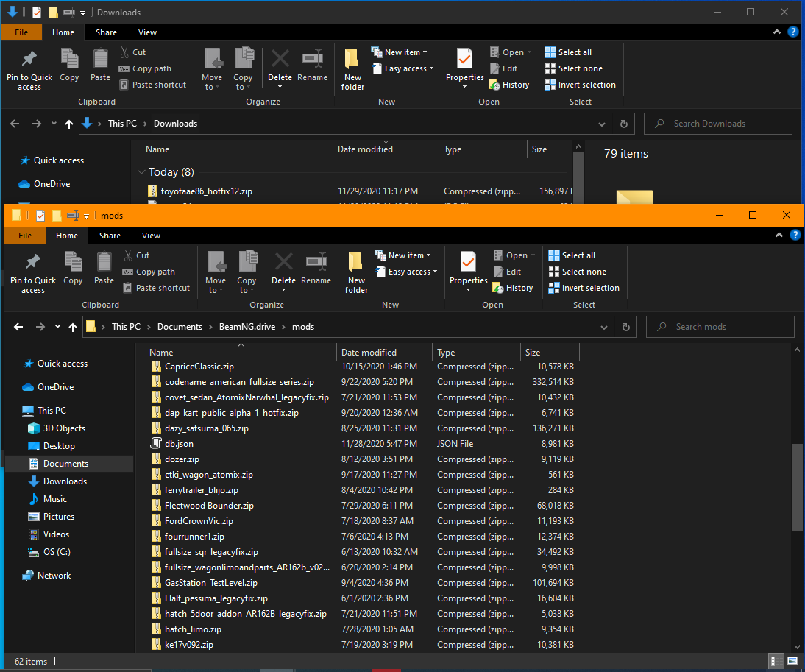
Task: Click Cut in mods window ribbon
Action: pyautogui.click(x=137, y=255)
